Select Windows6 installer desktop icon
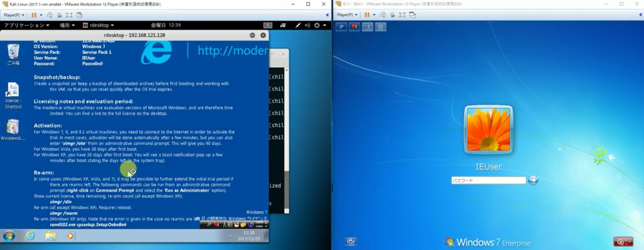Viewport: 644px width, 250px height. pos(13,130)
